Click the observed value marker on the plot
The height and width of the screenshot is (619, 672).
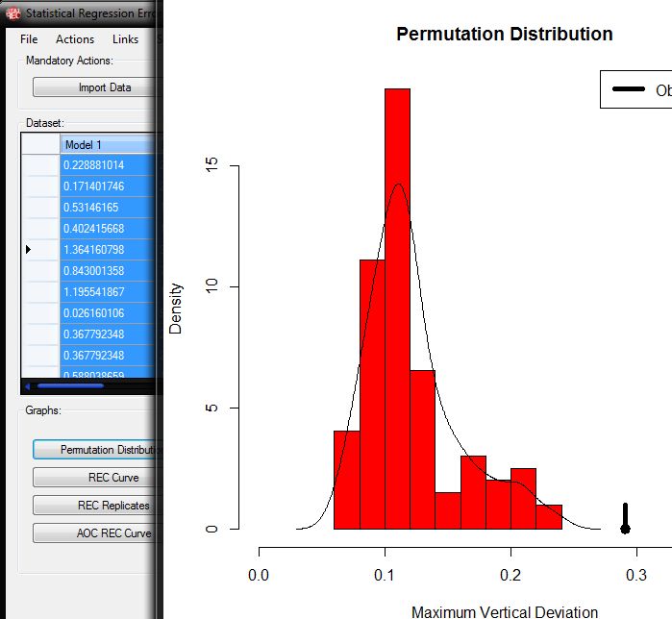(625, 519)
